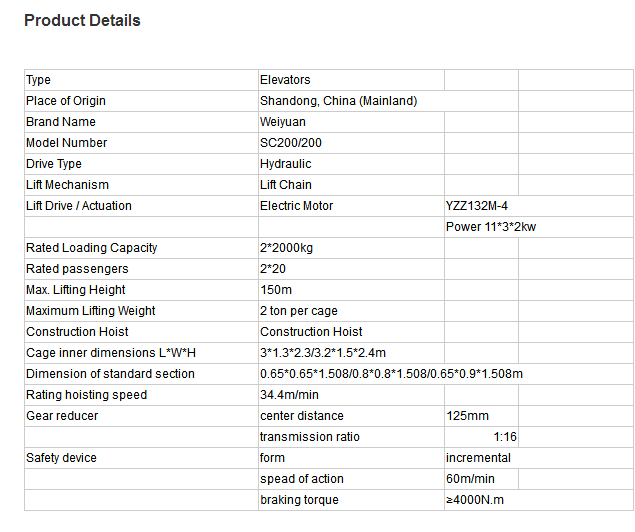Viewport: 635px width, 532px height.
Task: Select the Lift Chain mechanism cell
Action: tap(286, 185)
